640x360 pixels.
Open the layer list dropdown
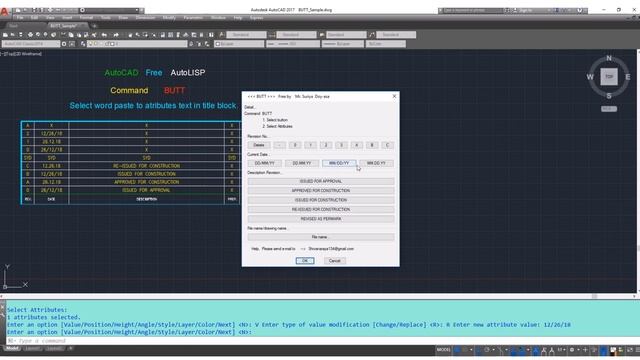(x=138, y=44)
